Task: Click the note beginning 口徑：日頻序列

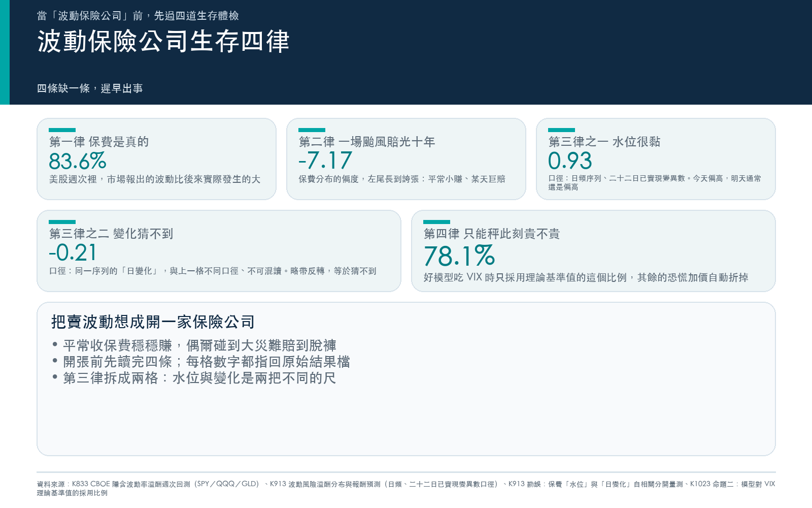Action: tap(655, 182)
